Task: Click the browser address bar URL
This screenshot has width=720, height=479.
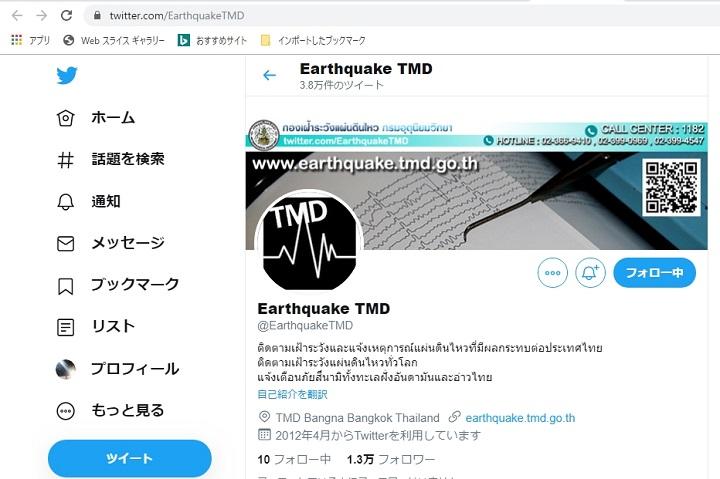Action: [x=177, y=16]
